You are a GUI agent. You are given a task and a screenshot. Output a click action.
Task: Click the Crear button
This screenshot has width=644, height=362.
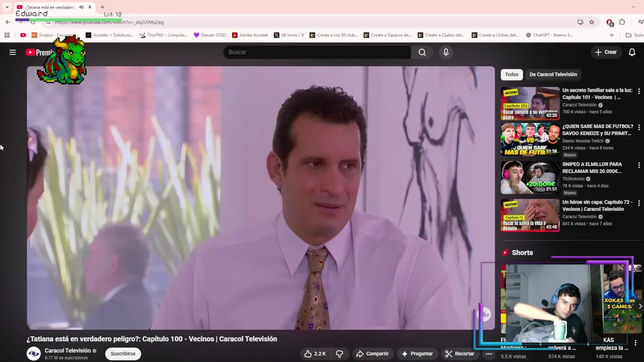pos(606,52)
